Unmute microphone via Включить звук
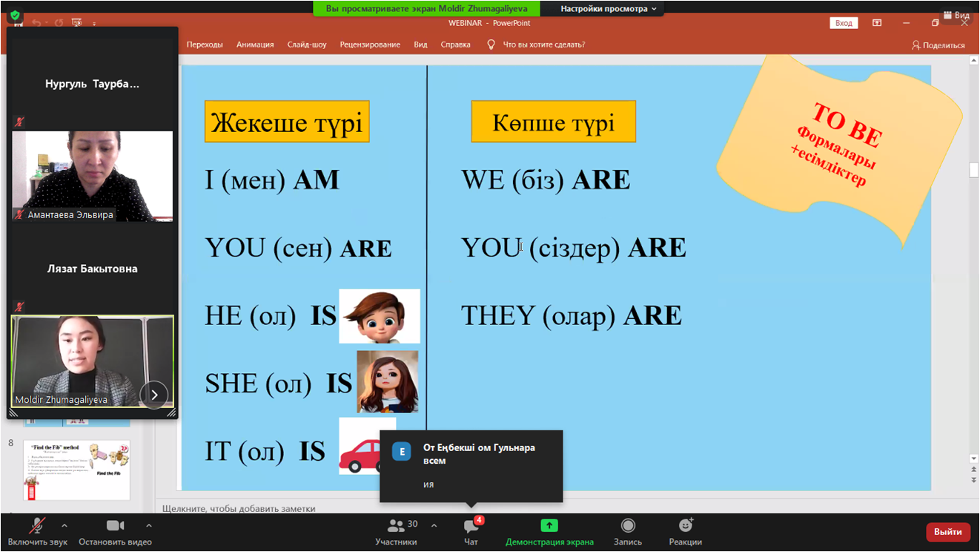Screen dimensions: 980x552 coord(36,526)
